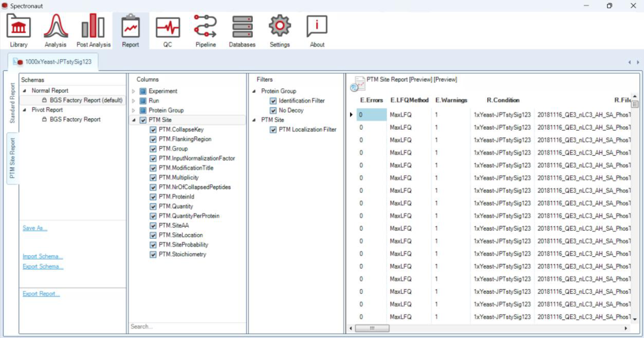
Task: Click tab strip scroll-left arrow
Action: pos(629,62)
